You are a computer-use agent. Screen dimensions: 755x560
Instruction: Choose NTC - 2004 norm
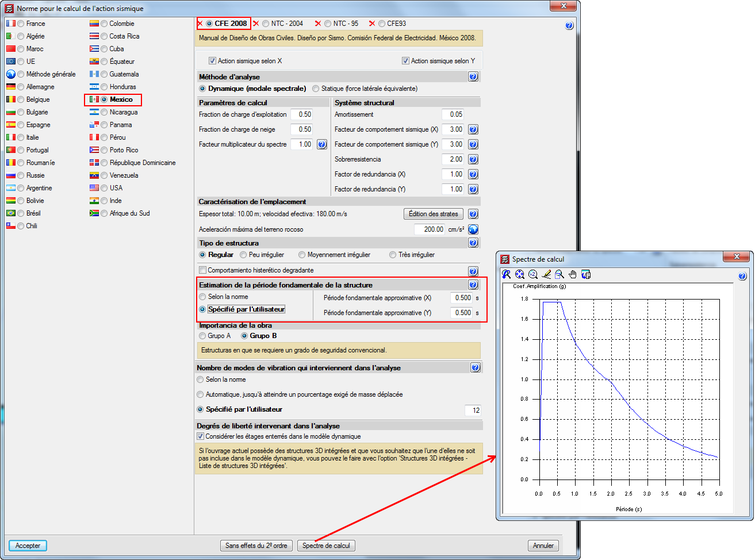266,24
